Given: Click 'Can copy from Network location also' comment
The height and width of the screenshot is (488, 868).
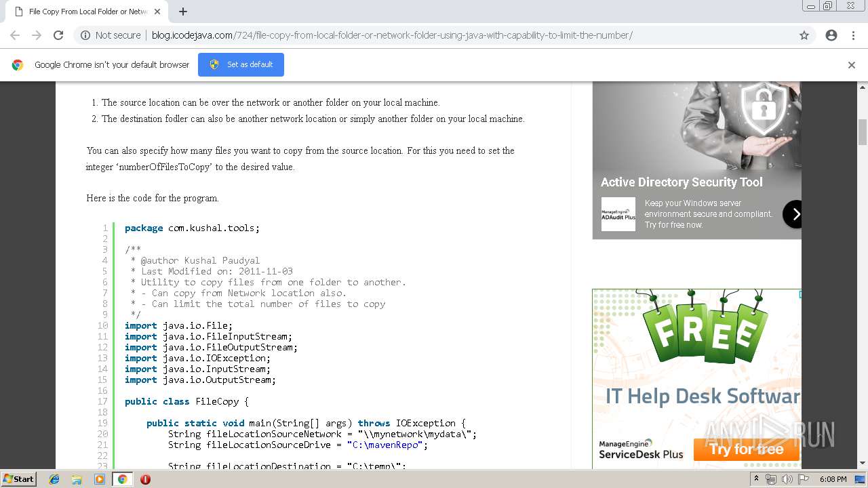Looking at the screenshot, I should 238,293.
